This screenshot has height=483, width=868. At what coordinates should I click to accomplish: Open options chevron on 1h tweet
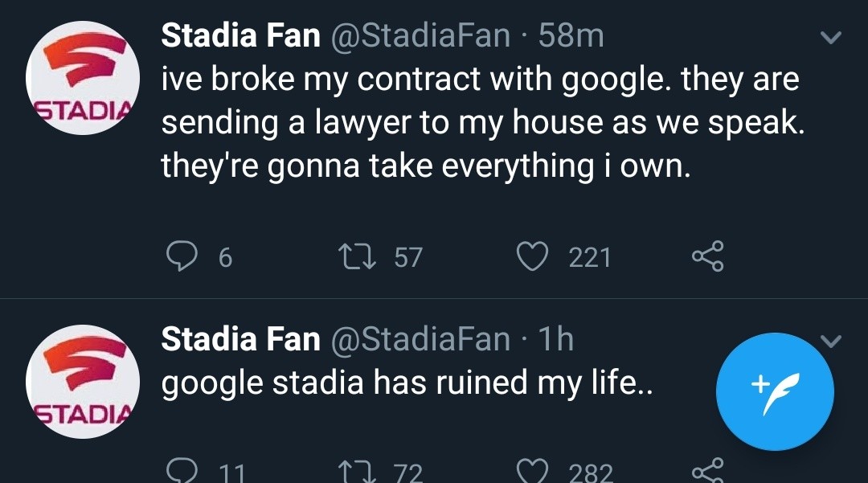831,342
